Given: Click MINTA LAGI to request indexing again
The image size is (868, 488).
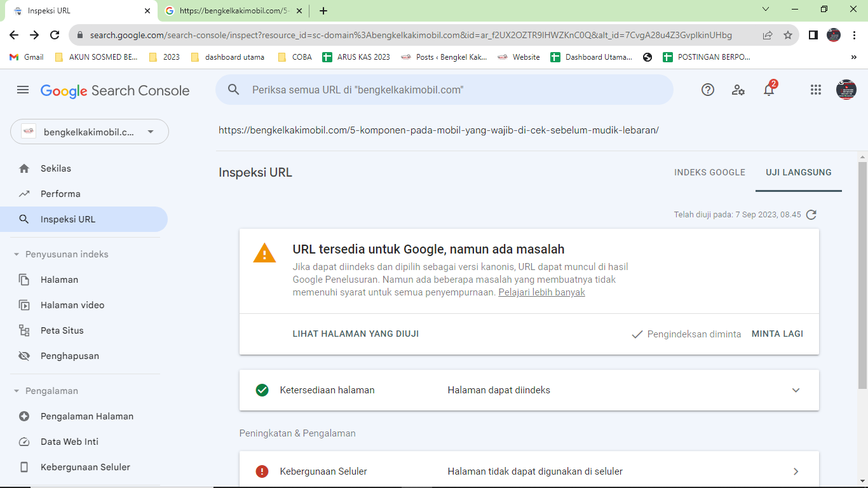Looking at the screenshot, I should tap(777, 334).
